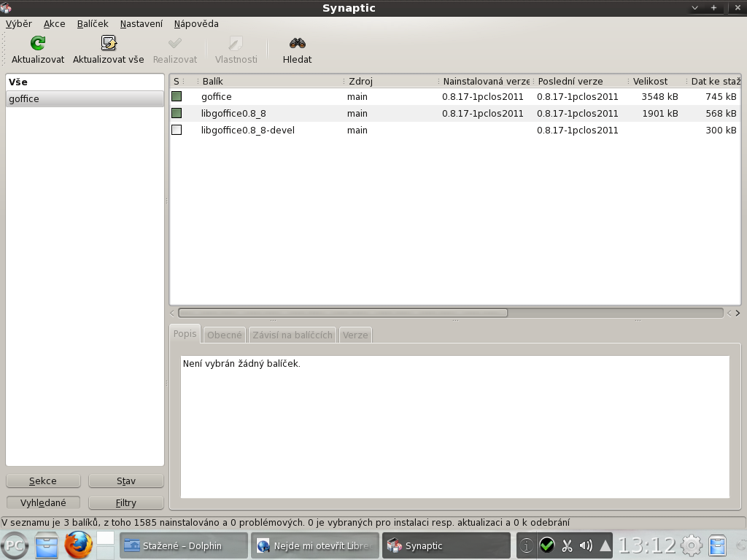Click the Vyhledané button
This screenshot has width=747, height=560.
(x=43, y=503)
